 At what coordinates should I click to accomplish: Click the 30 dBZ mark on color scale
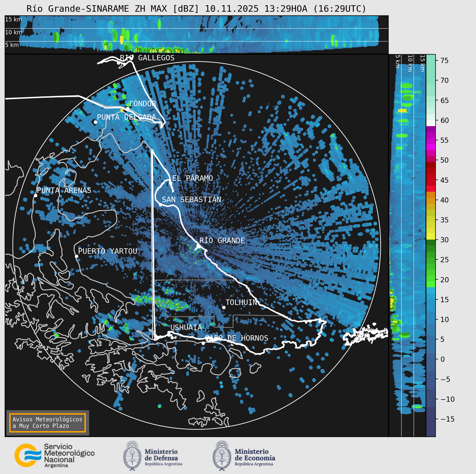coord(444,240)
